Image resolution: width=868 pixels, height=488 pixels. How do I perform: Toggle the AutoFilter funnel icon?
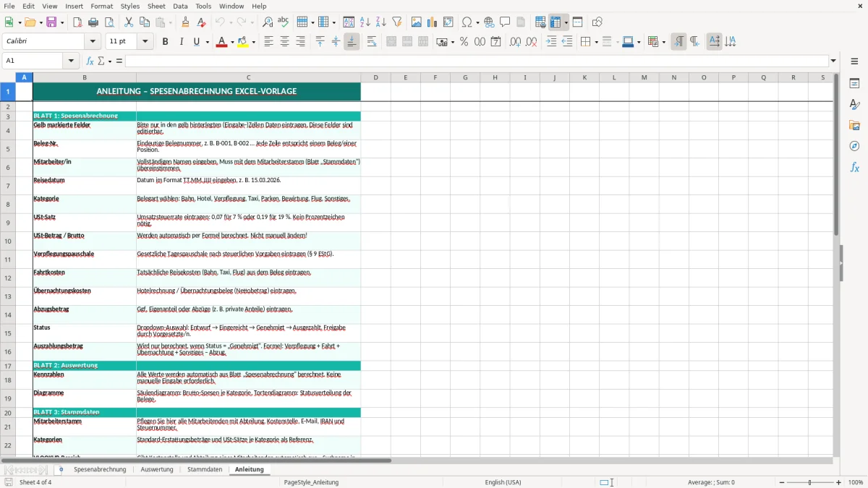pyautogui.click(x=396, y=22)
